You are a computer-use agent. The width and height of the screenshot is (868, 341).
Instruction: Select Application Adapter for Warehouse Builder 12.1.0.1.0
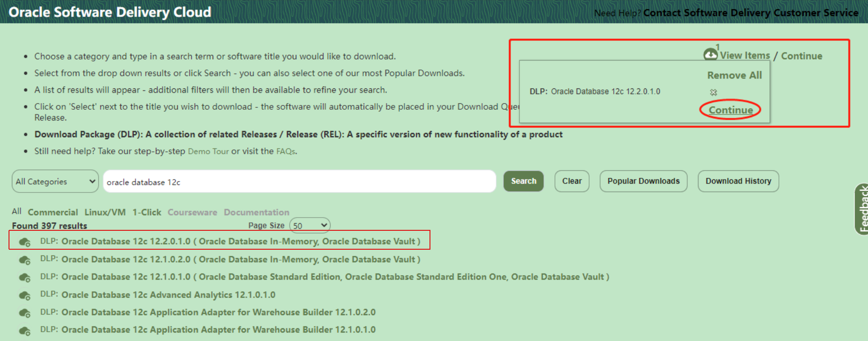(x=218, y=330)
